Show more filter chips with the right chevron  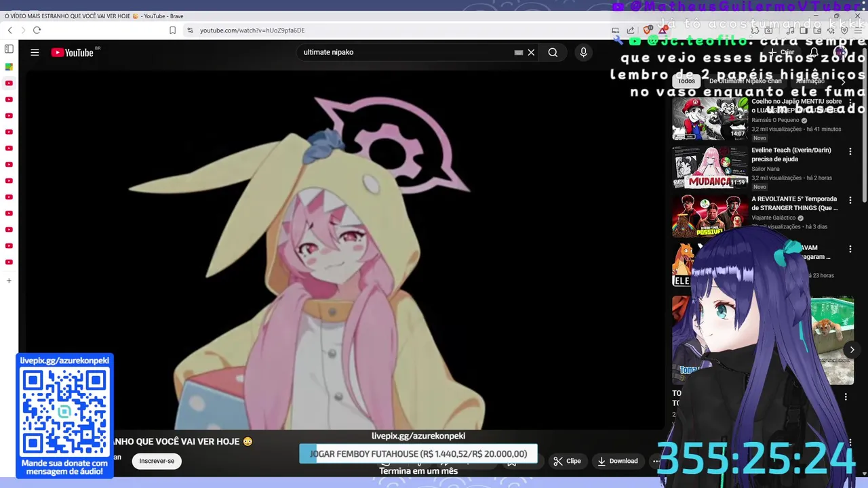coord(843,81)
